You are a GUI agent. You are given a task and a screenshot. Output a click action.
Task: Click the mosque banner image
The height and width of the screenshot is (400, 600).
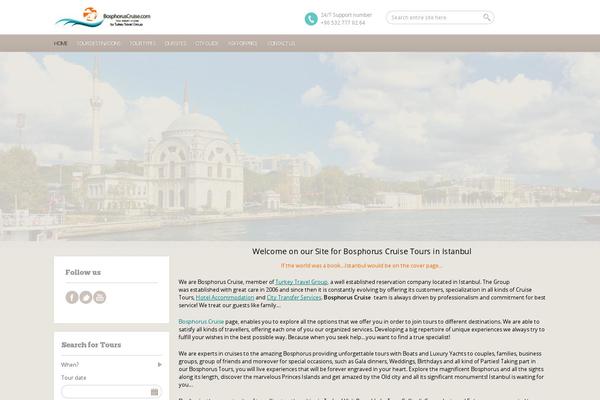point(300,146)
